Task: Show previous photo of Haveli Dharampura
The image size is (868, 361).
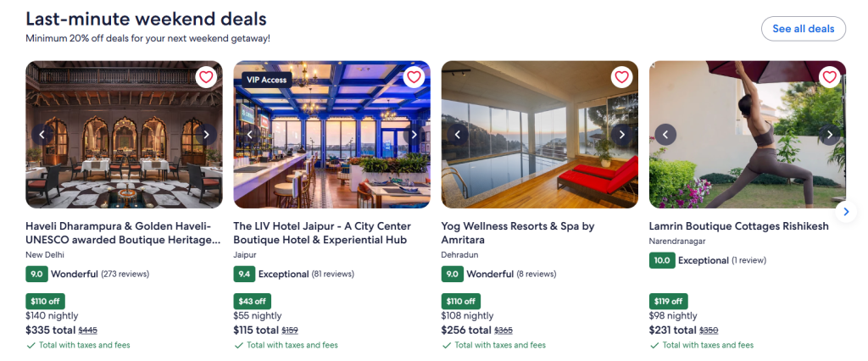Action: pos(42,134)
